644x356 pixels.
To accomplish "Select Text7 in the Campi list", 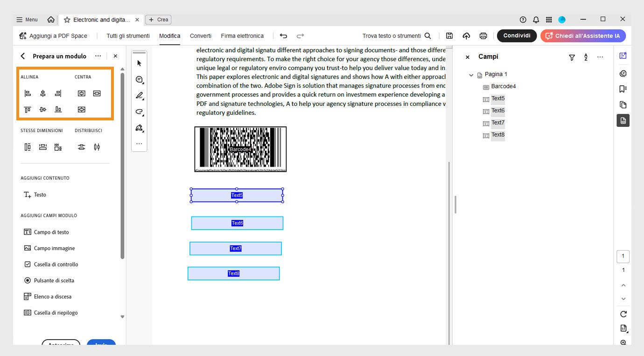I will pos(497,123).
